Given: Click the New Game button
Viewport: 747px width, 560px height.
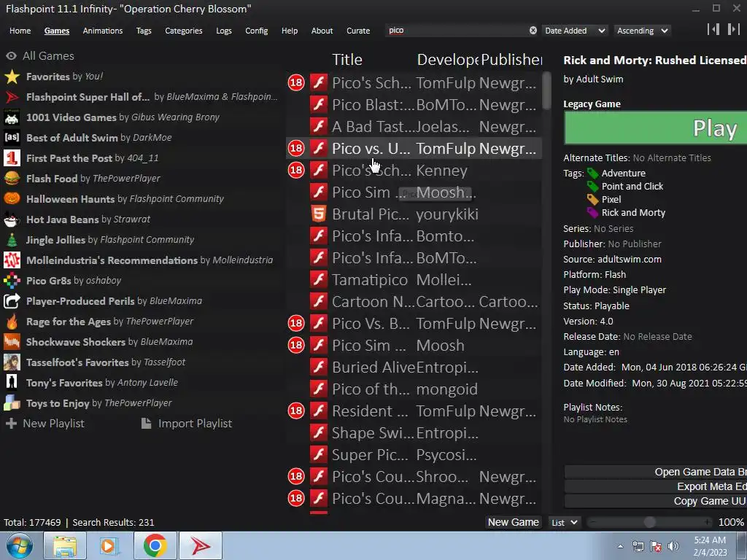Looking at the screenshot, I should tap(513, 522).
